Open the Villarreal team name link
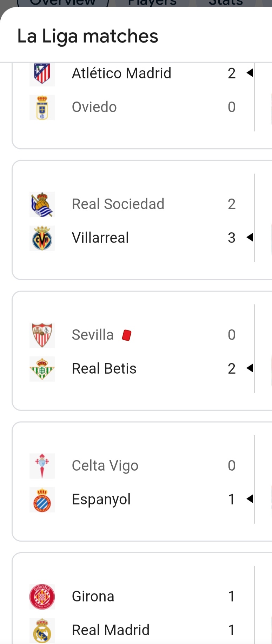 click(100, 238)
